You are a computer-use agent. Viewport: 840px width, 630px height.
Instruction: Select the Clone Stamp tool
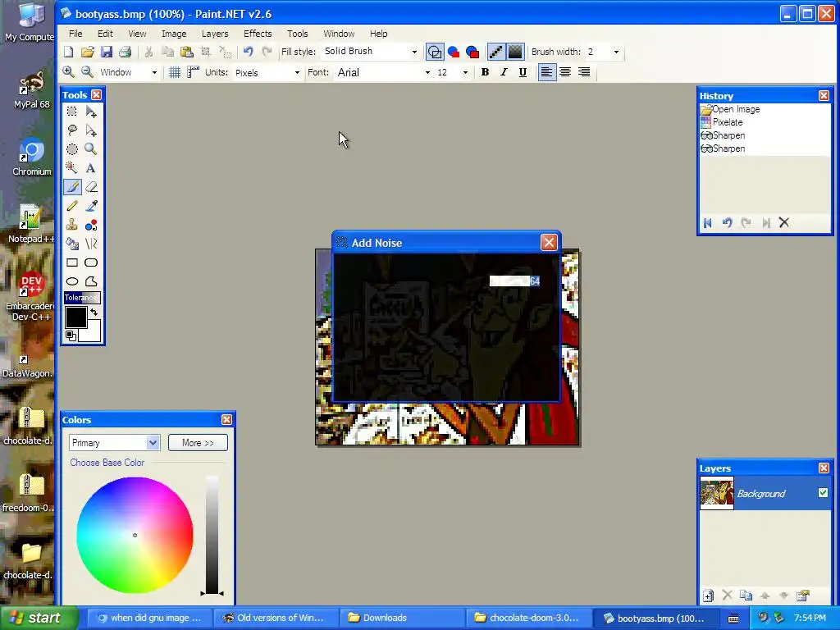[x=72, y=225]
